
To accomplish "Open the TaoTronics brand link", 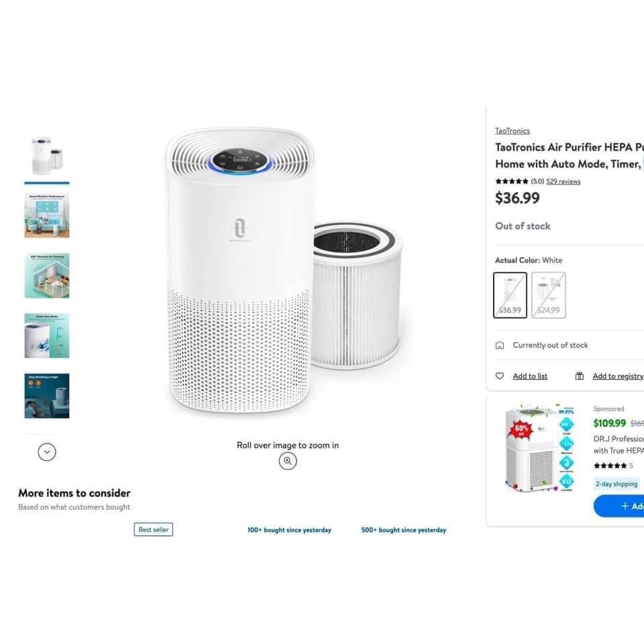I will [x=512, y=131].
